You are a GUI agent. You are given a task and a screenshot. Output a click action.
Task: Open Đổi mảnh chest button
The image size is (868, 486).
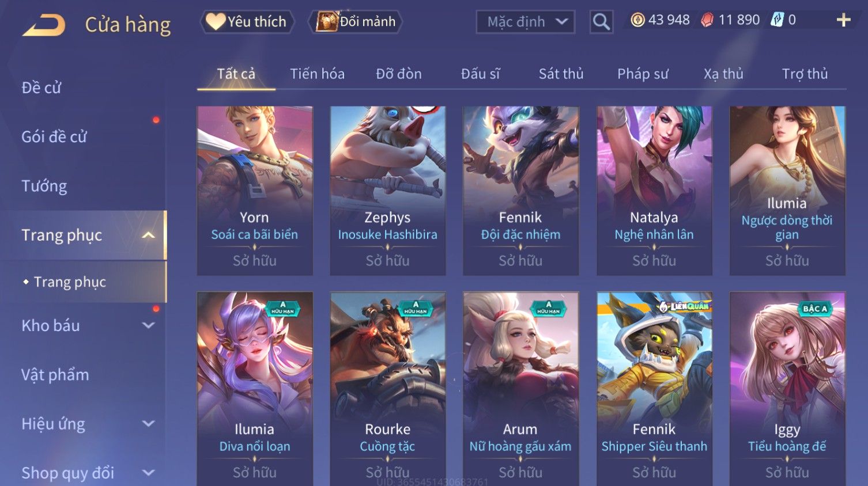pos(355,22)
